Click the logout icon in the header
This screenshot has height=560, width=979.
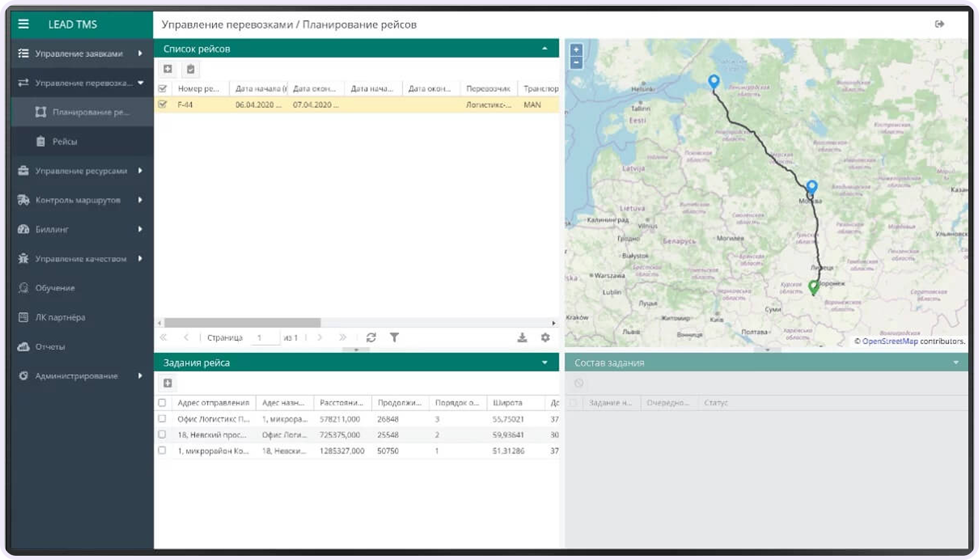pyautogui.click(x=939, y=24)
